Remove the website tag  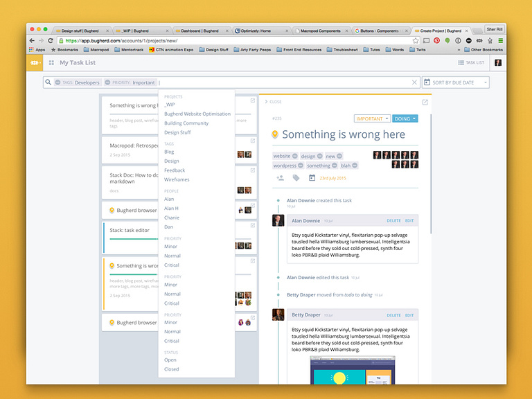click(x=295, y=156)
